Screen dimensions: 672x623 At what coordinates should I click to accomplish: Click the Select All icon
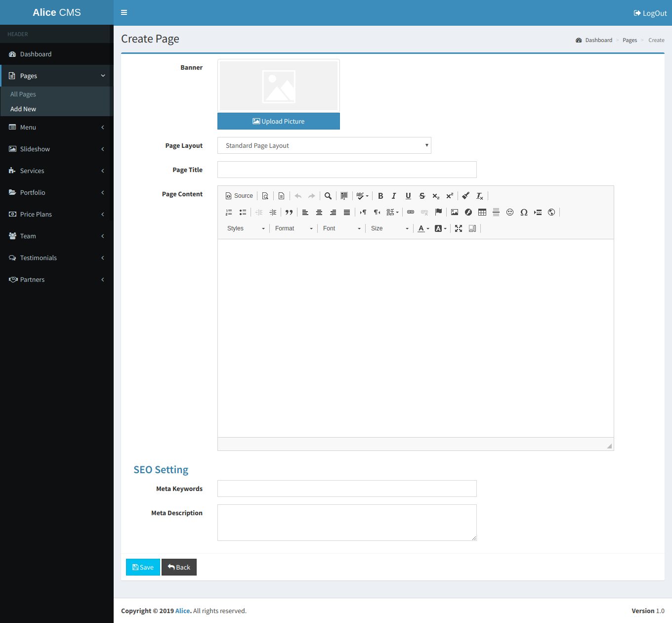tap(344, 196)
